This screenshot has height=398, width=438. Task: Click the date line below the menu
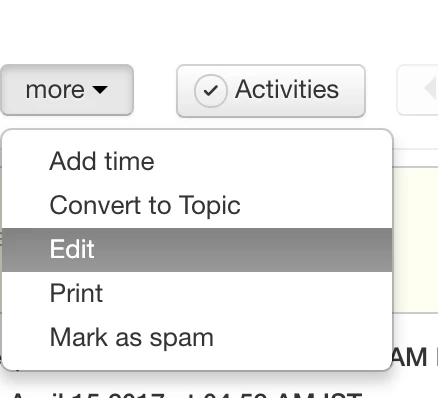click(187, 395)
